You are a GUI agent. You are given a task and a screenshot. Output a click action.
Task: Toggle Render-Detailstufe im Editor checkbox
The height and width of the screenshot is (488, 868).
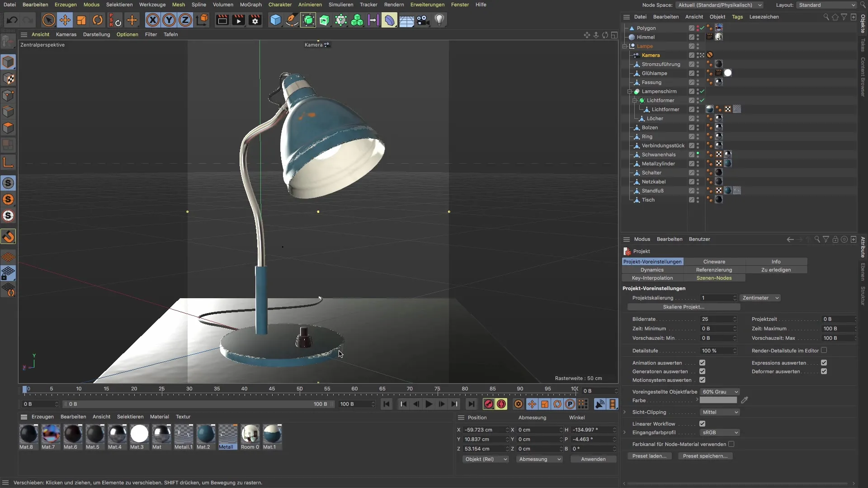coord(824,350)
